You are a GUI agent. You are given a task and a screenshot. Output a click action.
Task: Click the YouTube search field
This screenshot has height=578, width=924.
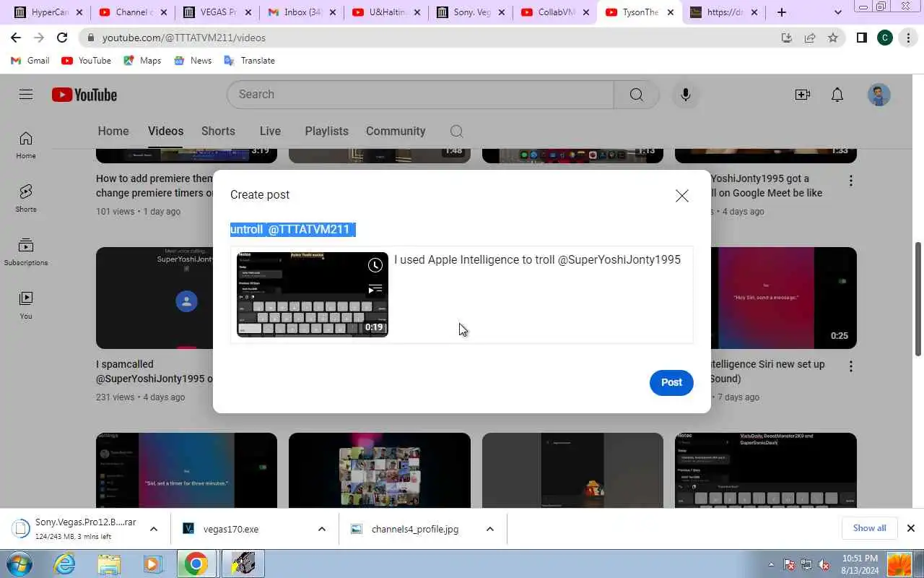point(420,95)
